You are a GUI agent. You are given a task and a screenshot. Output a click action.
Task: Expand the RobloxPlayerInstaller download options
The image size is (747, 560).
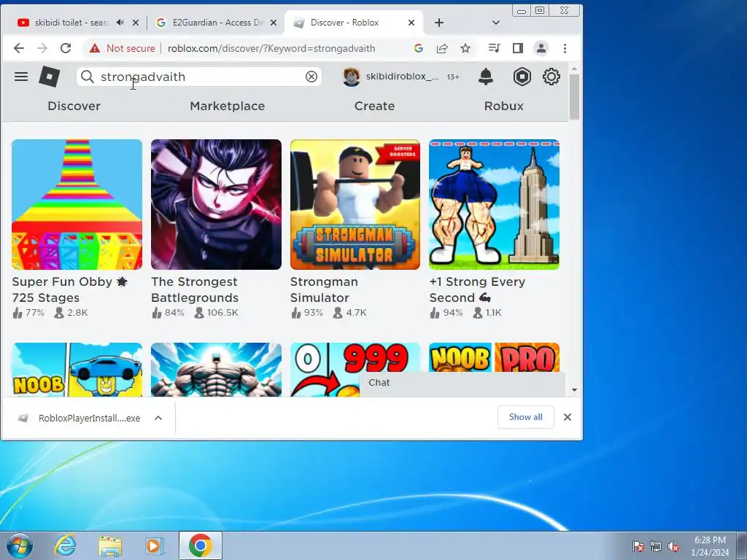tap(158, 418)
